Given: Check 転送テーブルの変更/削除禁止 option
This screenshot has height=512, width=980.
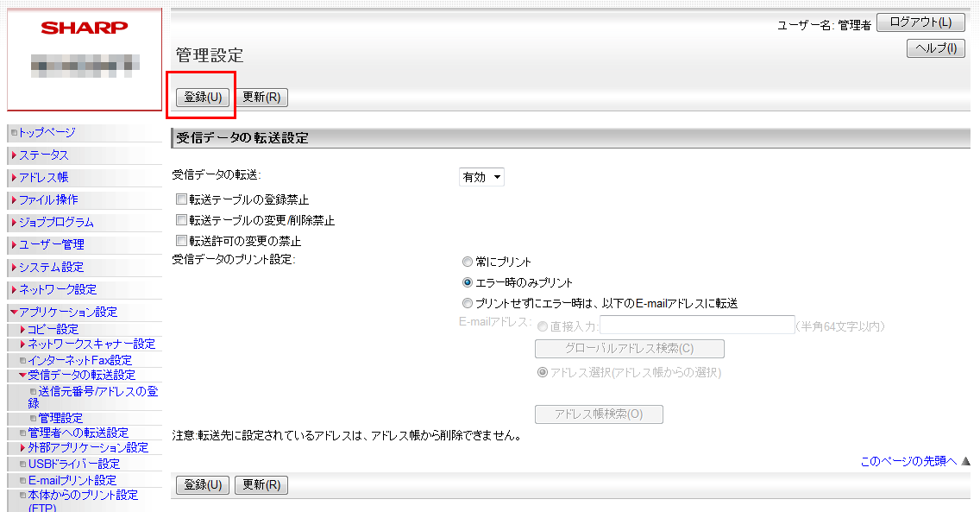Looking at the screenshot, I should coord(181,220).
